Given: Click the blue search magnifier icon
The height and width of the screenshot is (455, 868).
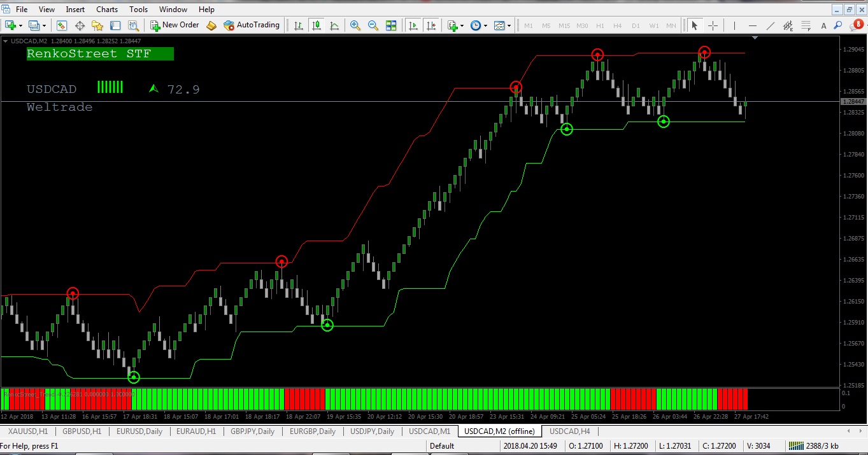Looking at the screenshot, I should coord(838,25).
